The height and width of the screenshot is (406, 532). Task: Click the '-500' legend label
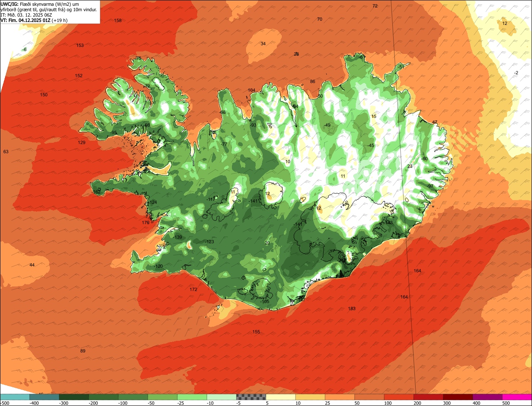5,403
